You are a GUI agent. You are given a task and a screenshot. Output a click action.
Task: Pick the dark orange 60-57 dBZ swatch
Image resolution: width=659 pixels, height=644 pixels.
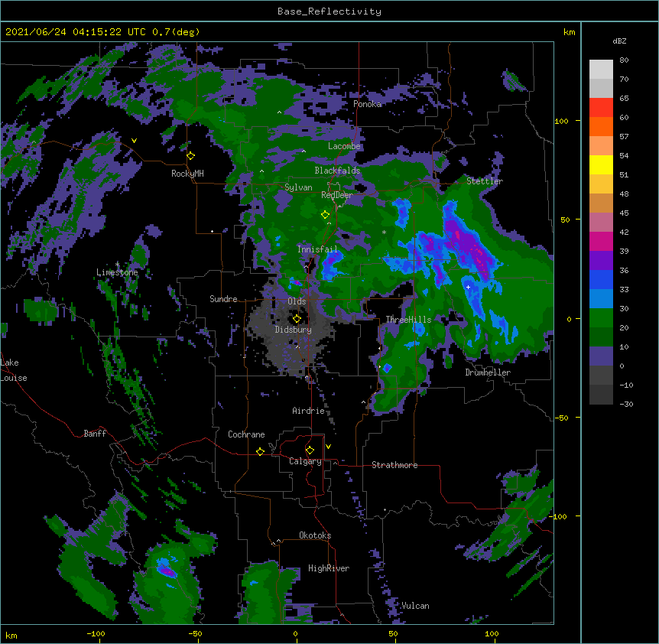[x=601, y=126]
